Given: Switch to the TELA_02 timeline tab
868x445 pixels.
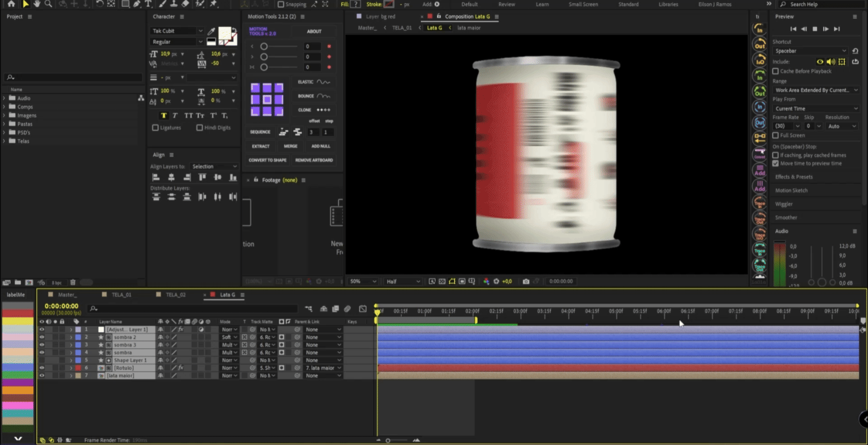Looking at the screenshot, I should pyautogui.click(x=176, y=295).
